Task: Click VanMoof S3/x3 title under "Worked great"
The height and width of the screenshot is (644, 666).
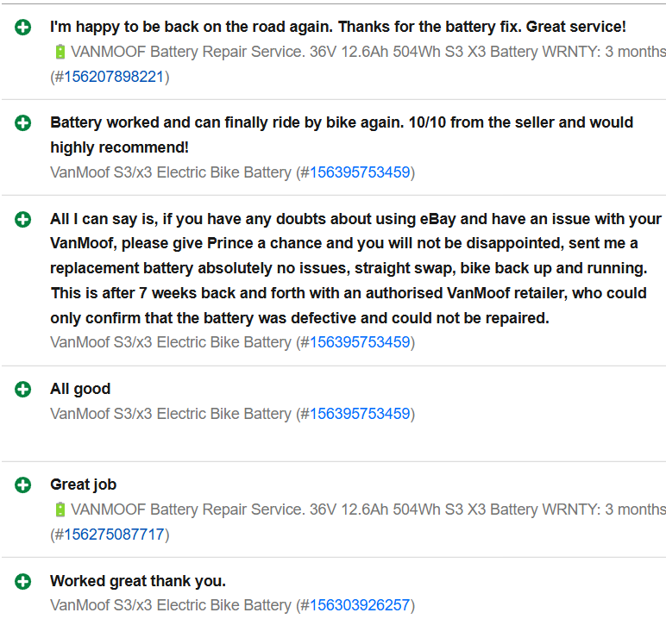Action: click(171, 605)
